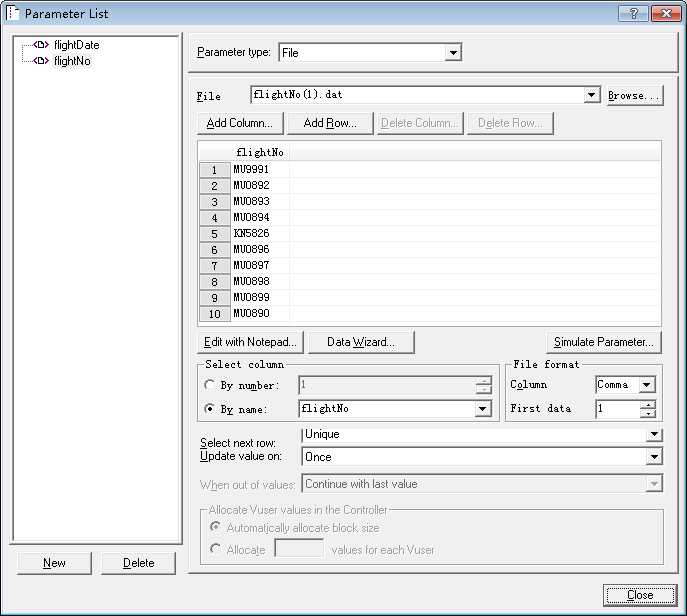The height and width of the screenshot is (616, 687).
Task: Select row header number 8
Action: pos(215,282)
